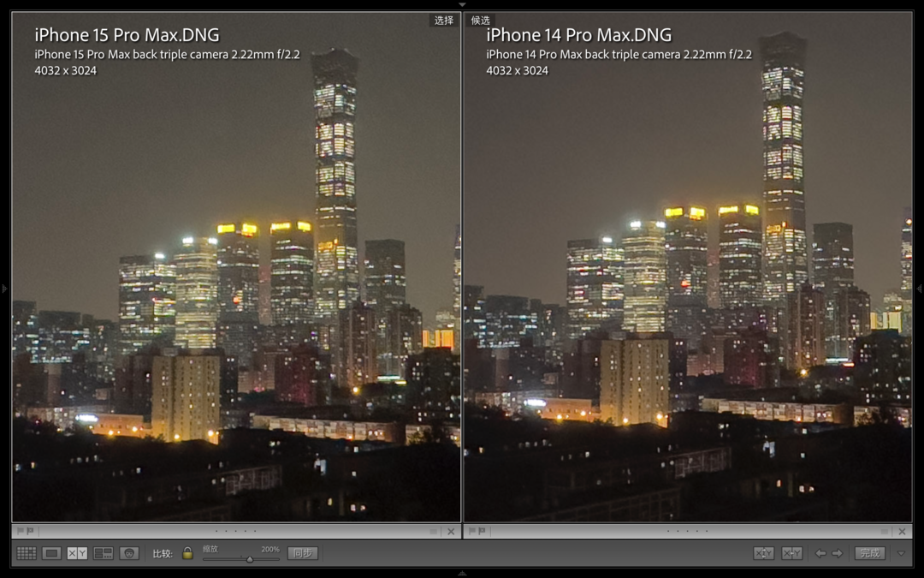Deselect the iPhone 14 Pro Max candidate photo
The width and height of the screenshot is (924, 578).
tap(902, 531)
